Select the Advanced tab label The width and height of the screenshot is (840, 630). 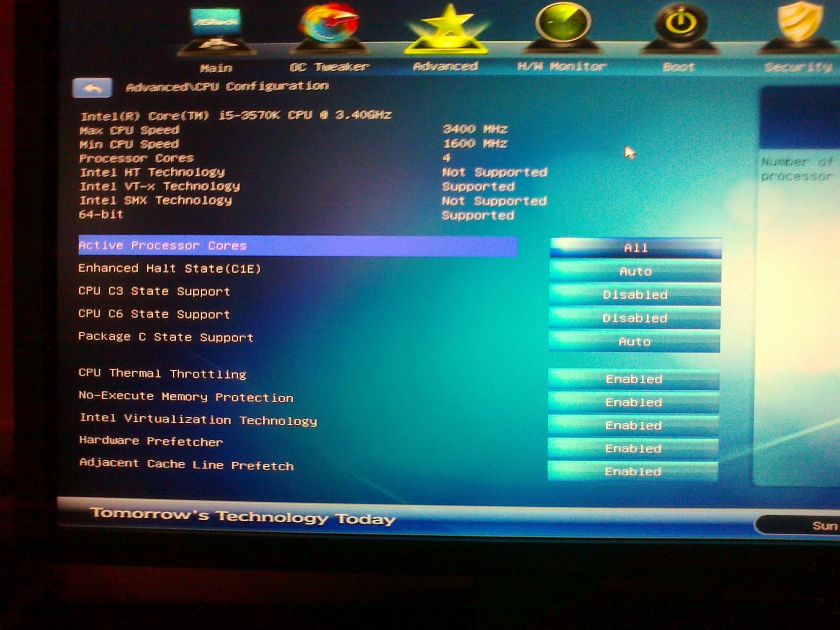click(x=445, y=66)
